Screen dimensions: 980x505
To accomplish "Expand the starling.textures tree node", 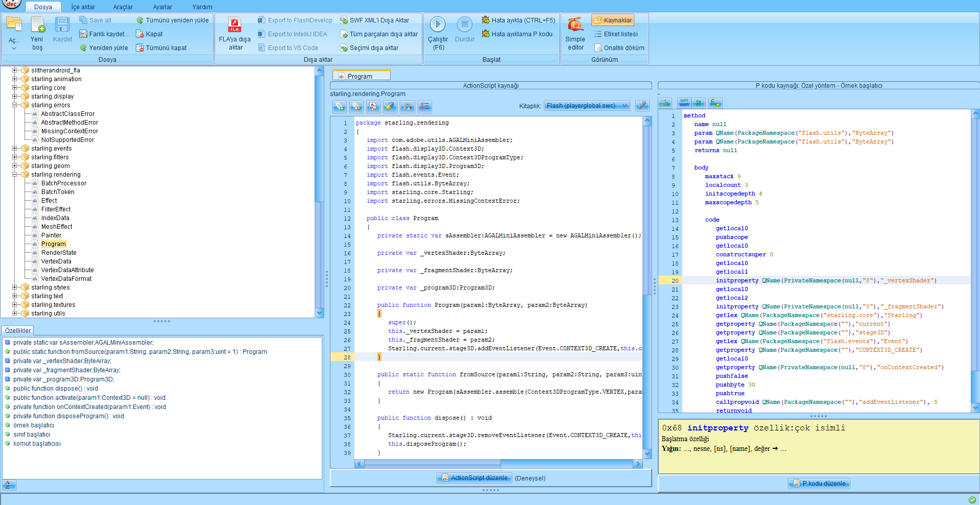I will click(x=15, y=305).
